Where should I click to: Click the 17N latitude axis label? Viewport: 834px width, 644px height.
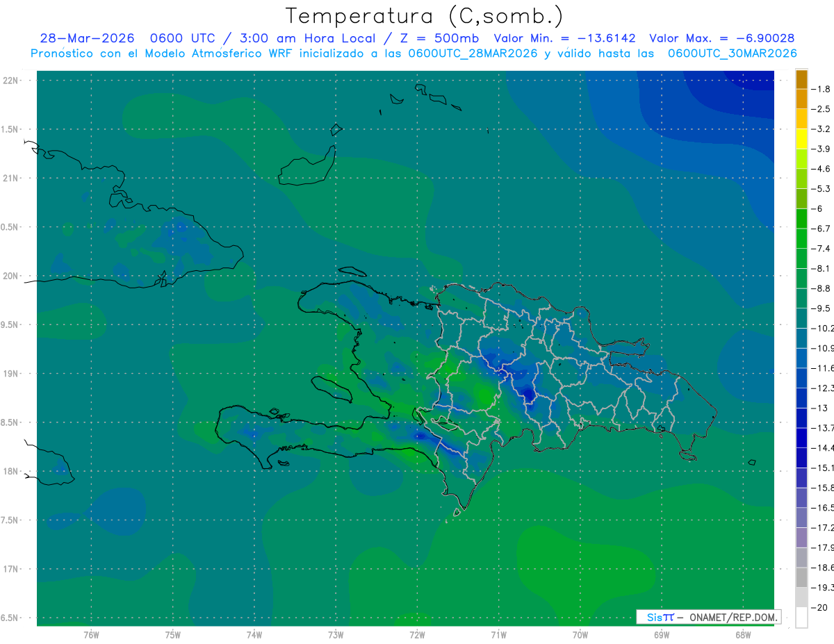11,569
